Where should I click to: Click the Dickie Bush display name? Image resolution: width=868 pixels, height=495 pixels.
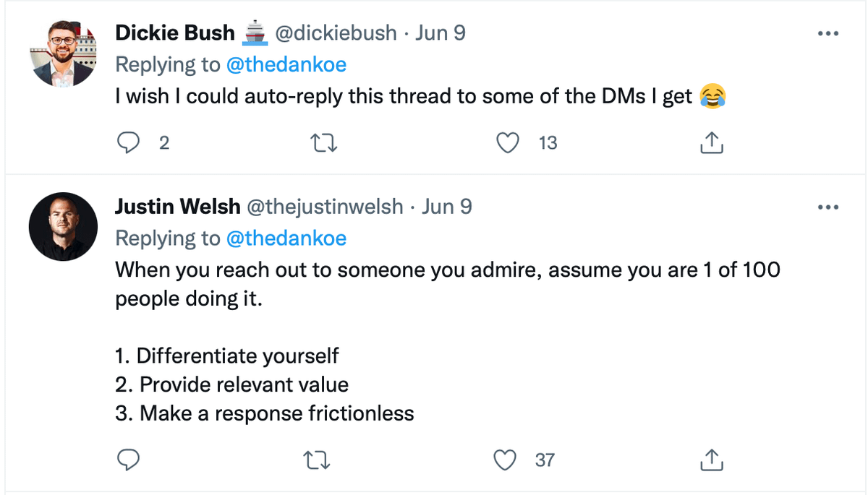[x=175, y=33]
